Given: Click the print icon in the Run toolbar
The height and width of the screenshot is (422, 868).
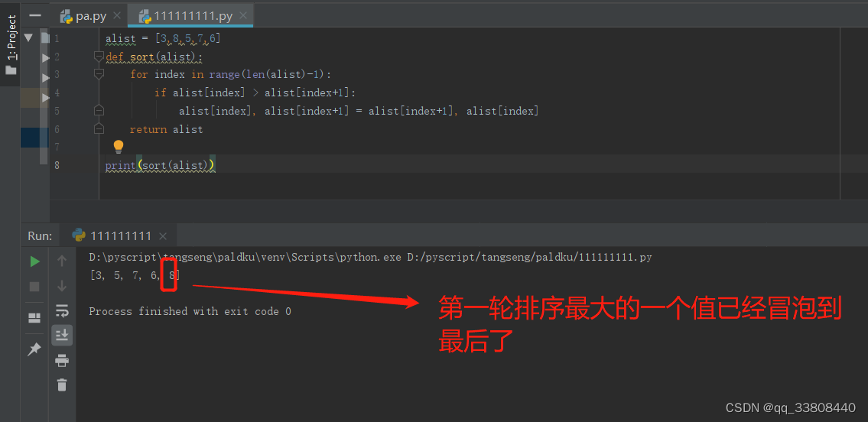Looking at the screenshot, I should (x=62, y=361).
